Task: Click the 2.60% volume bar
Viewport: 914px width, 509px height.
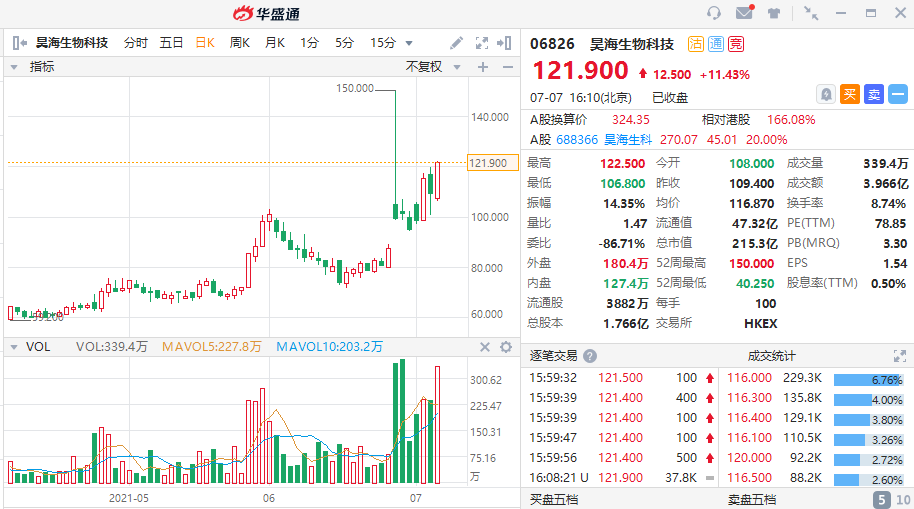Action: tap(869, 480)
